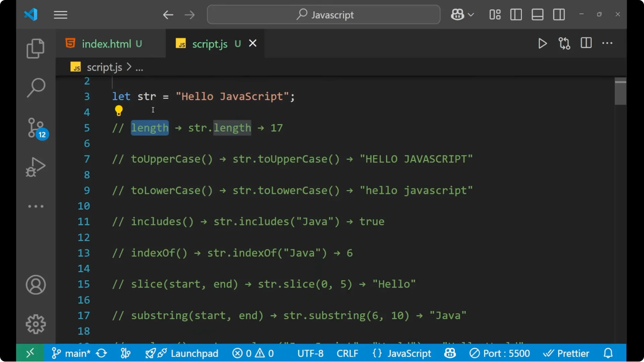Toggle the primary sidebar
The width and height of the screenshot is (644, 362).
(x=516, y=14)
